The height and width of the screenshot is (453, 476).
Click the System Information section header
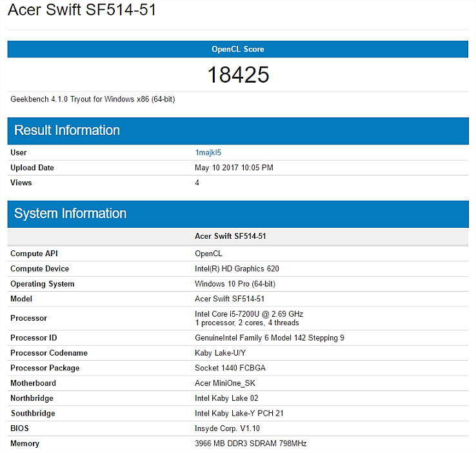(70, 214)
